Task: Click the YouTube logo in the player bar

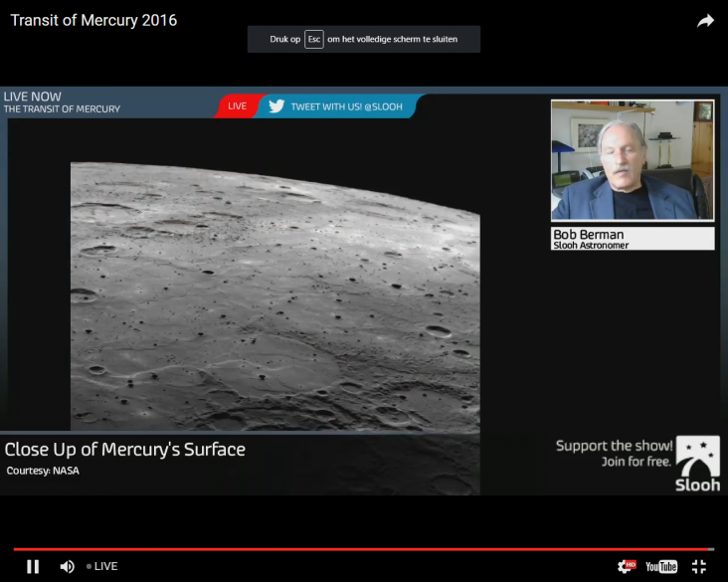Action: coord(661,566)
